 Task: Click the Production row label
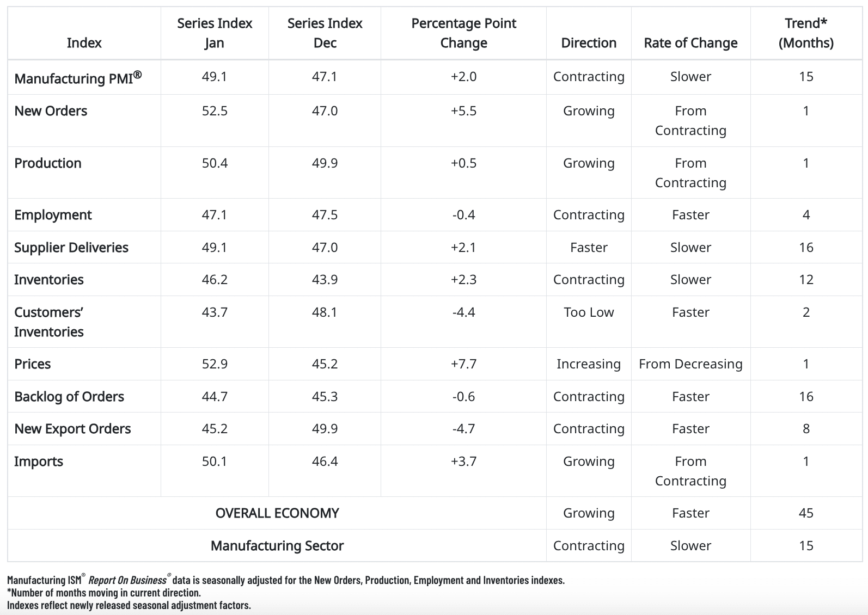pos(48,163)
